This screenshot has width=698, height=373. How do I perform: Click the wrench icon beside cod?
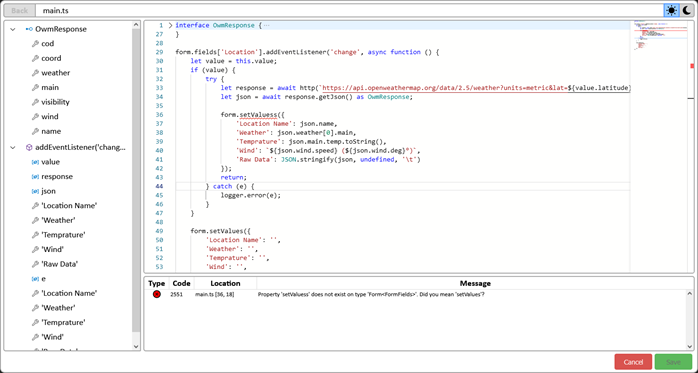35,44
